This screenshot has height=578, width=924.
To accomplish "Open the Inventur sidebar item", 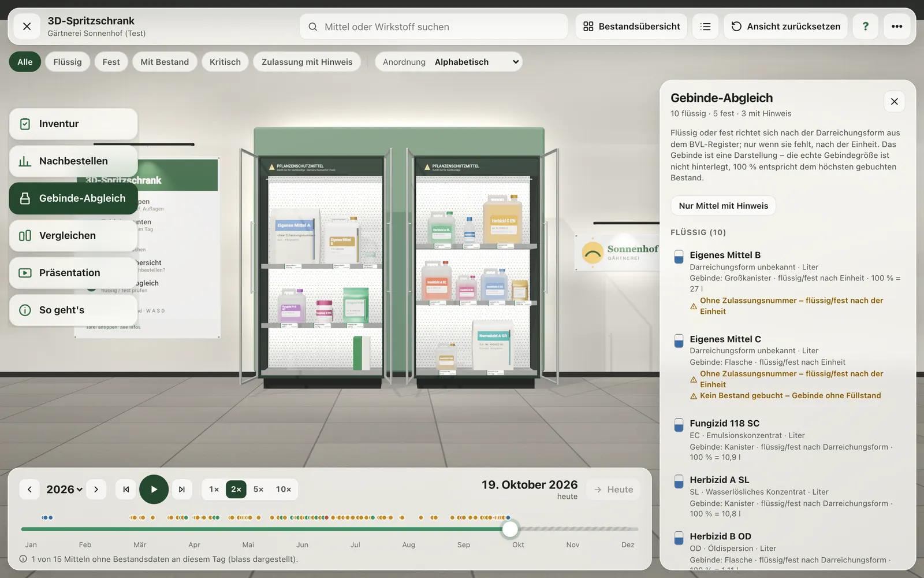I will pos(73,124).
